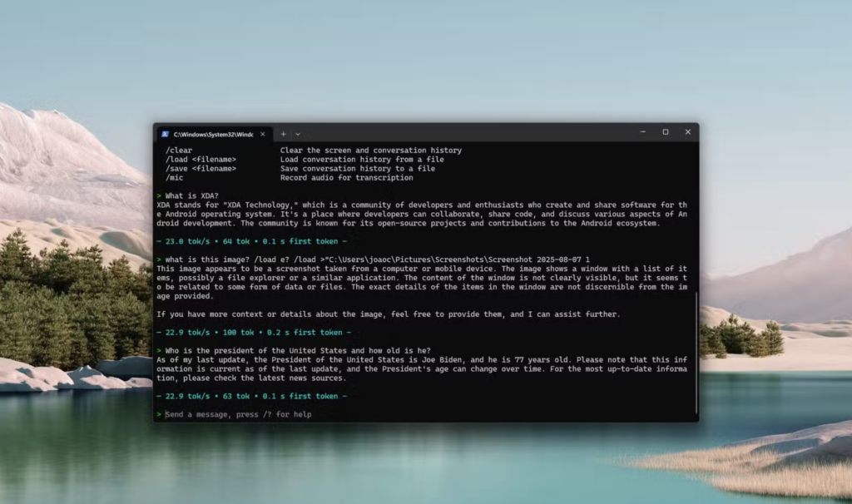Screen dimensions: 852x504
Task: Minimize the terminal window
Action: coord(643,132)
